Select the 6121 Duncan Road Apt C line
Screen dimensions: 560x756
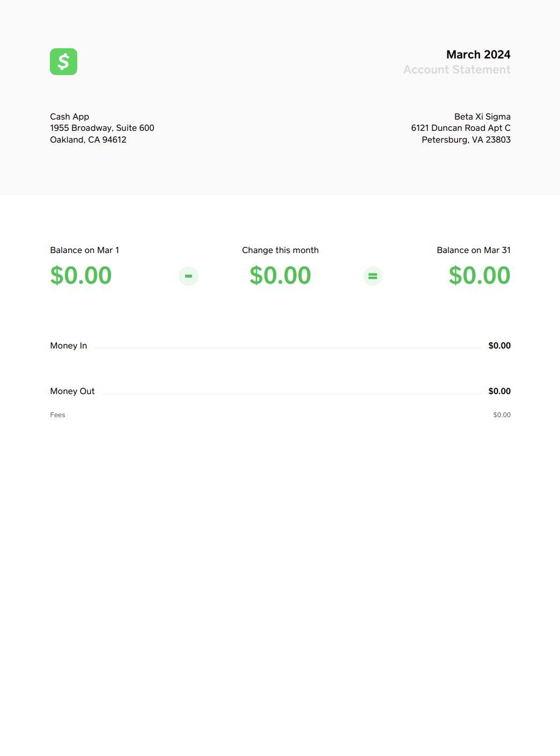coord(461,128)
